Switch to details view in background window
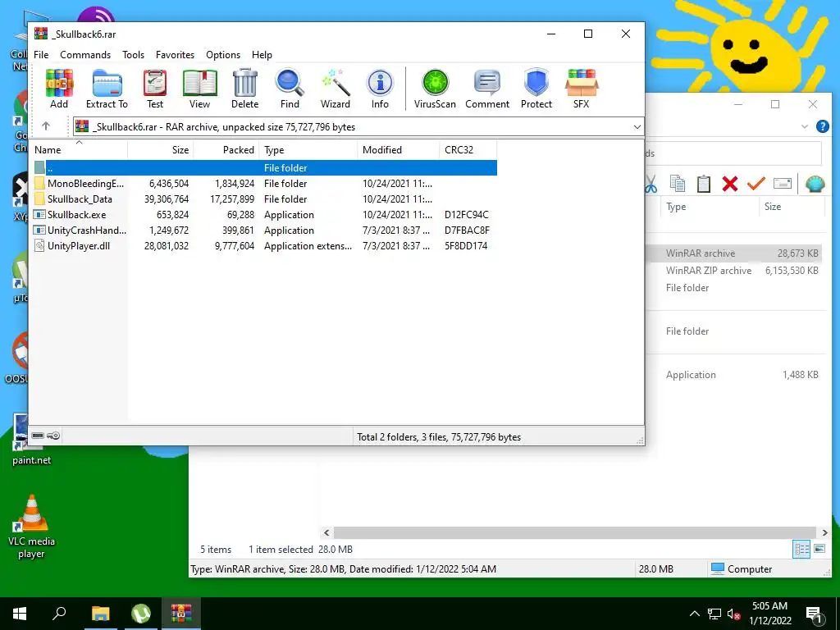The width and height of the screenshot is (840, 630). (x=801, y=549)
